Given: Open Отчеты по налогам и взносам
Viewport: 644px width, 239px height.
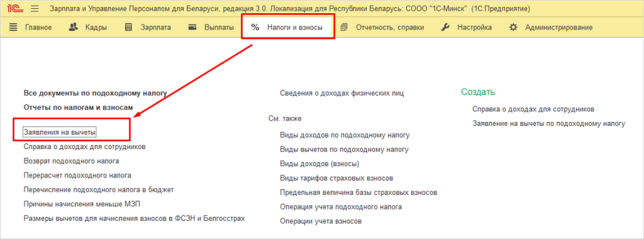Looking at the screenshot, I should [x=79, y=107].
